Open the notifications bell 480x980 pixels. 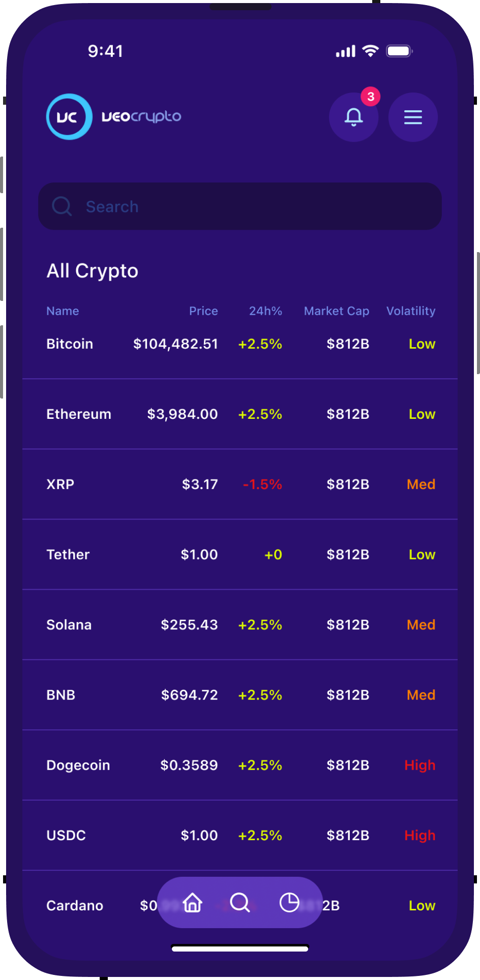353,117
